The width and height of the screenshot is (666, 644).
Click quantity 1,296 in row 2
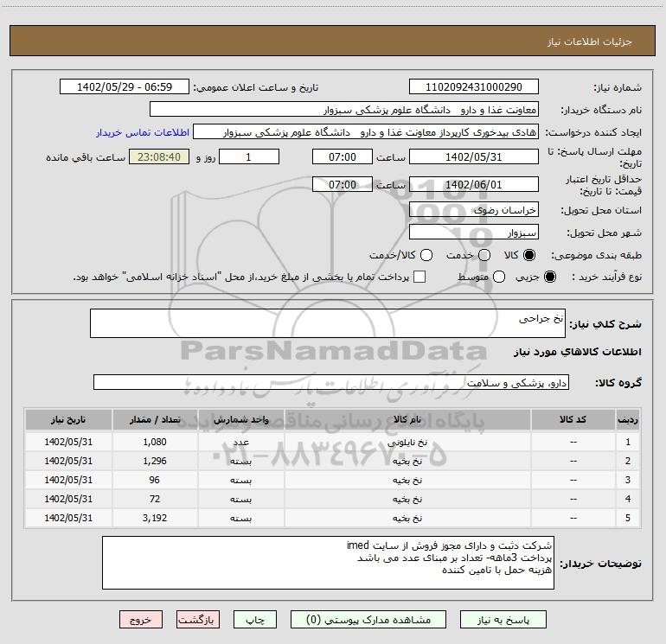155,461
